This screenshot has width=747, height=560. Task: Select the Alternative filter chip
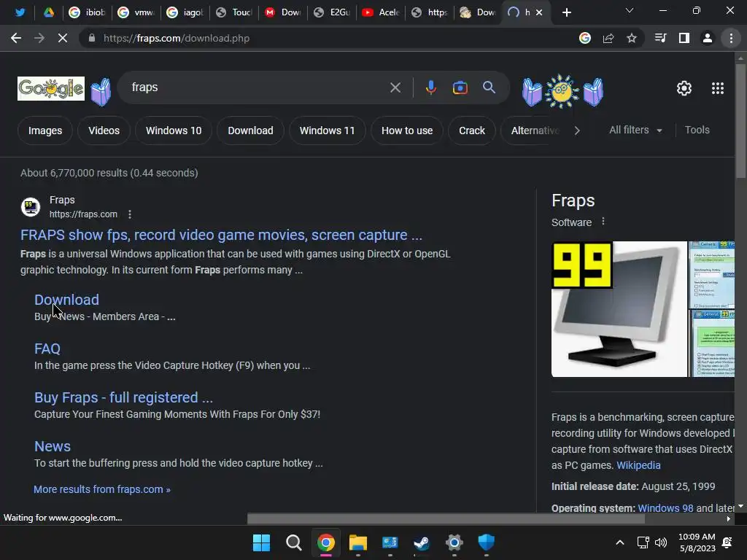[533, 131]
